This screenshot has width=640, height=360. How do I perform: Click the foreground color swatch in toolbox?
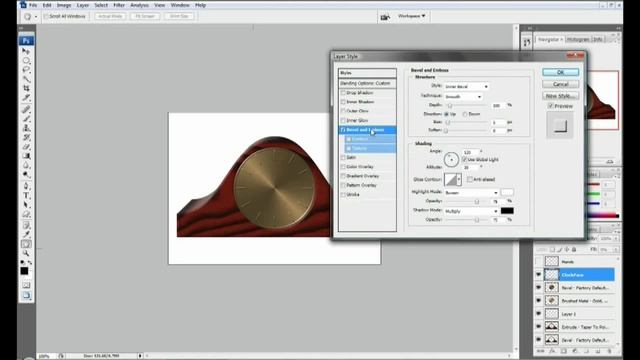coord(24,271)
